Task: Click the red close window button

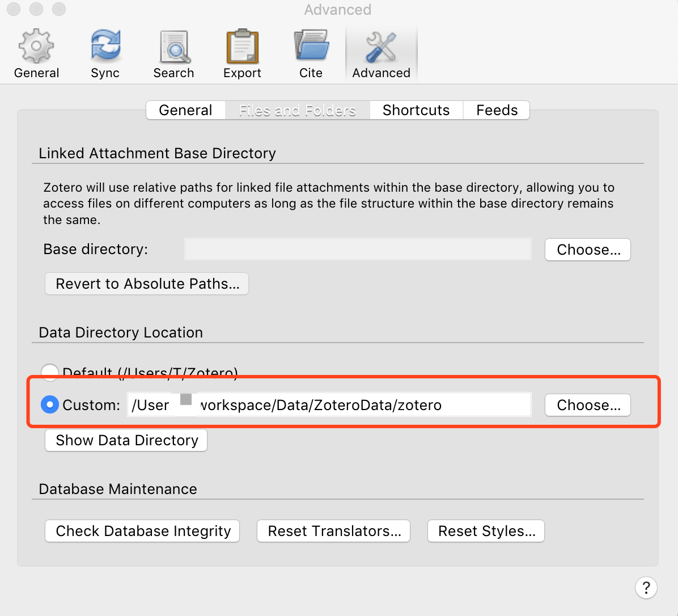Action: 14,9
